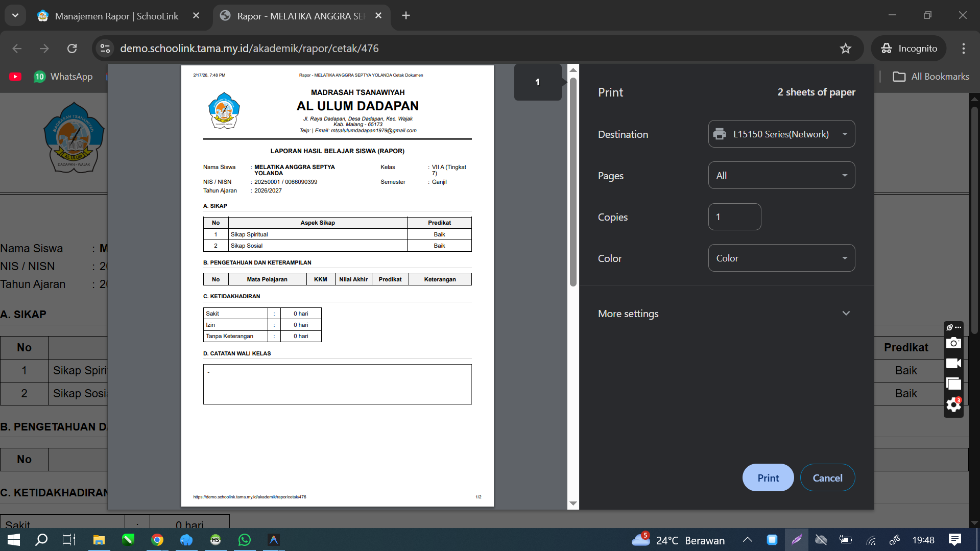This screenshot has height=551, width=980.
Task: Open the new tab plus button
Action: point(406,16)
